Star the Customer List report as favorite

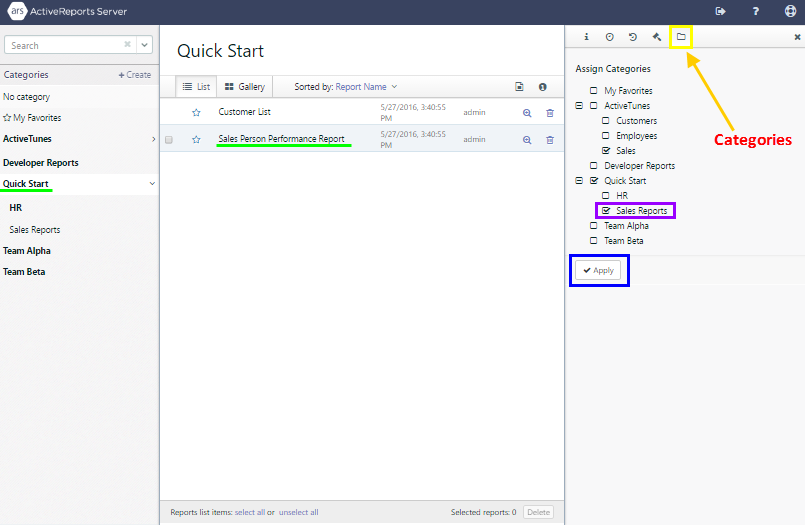point(196,112)
